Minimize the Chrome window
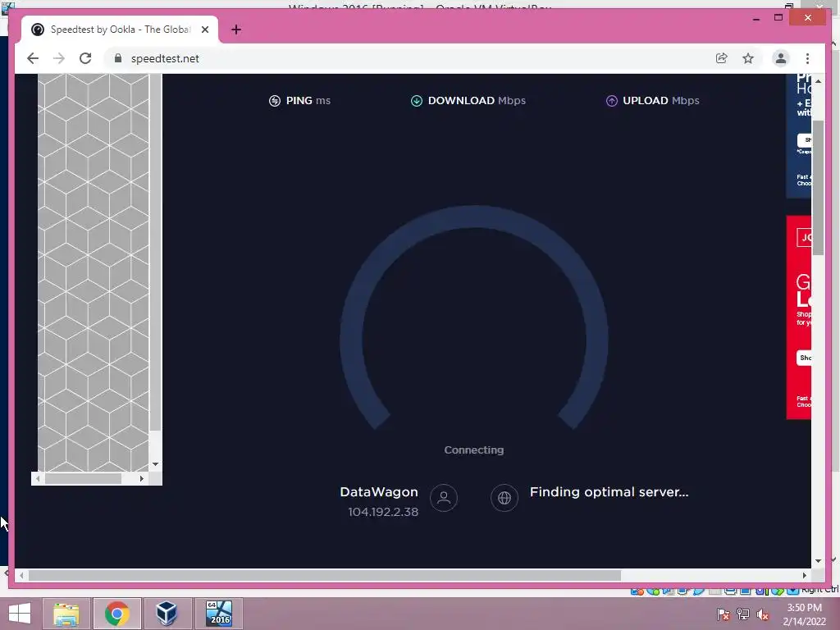 tap(756, 18)
